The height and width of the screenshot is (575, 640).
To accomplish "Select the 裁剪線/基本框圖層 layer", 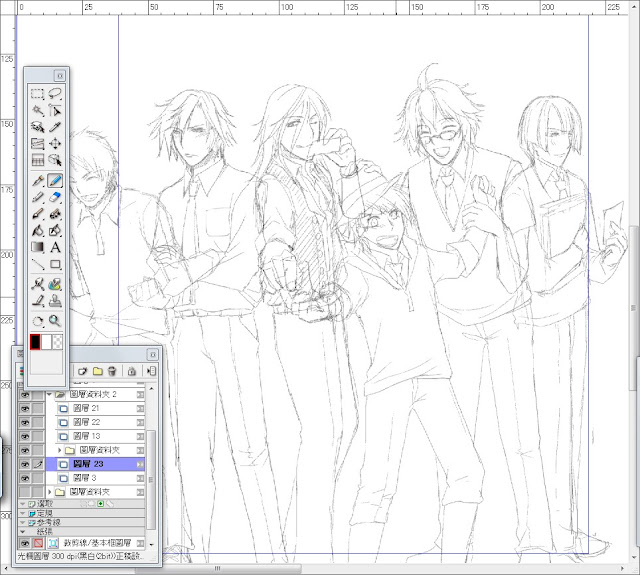I will 96,543.
